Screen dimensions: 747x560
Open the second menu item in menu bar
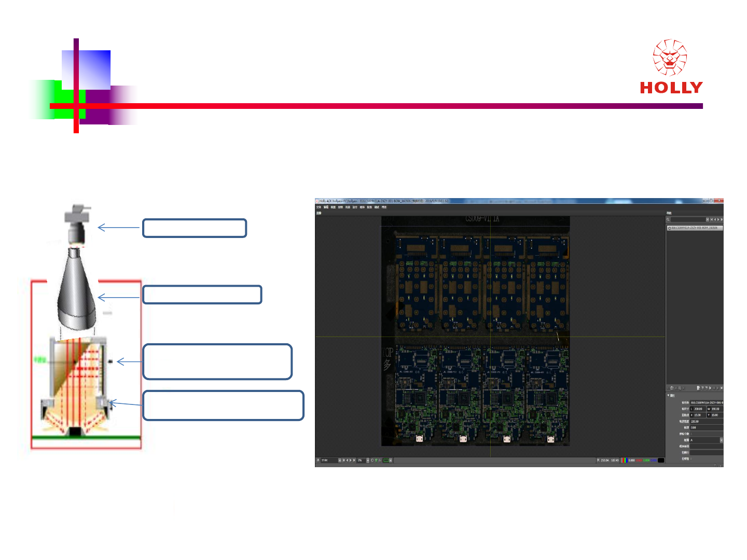(x=326, y=207)
